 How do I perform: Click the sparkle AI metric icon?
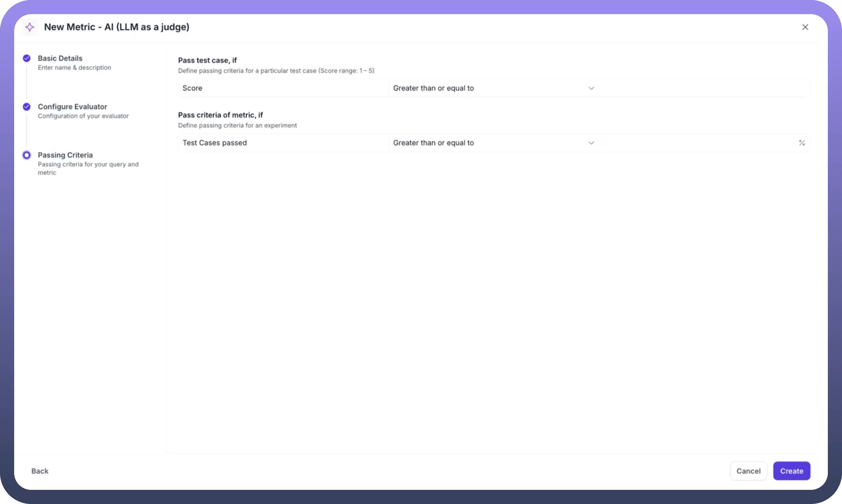click(30, 27)
